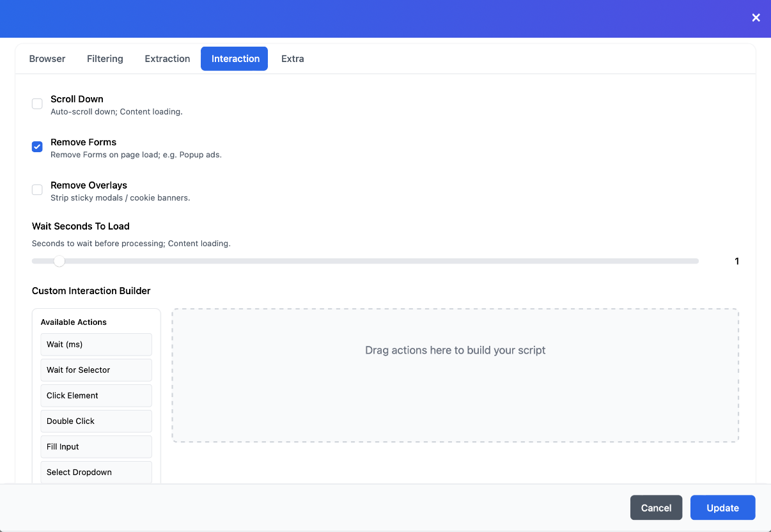Pick the Wait (ms) action

pos(96,345)
